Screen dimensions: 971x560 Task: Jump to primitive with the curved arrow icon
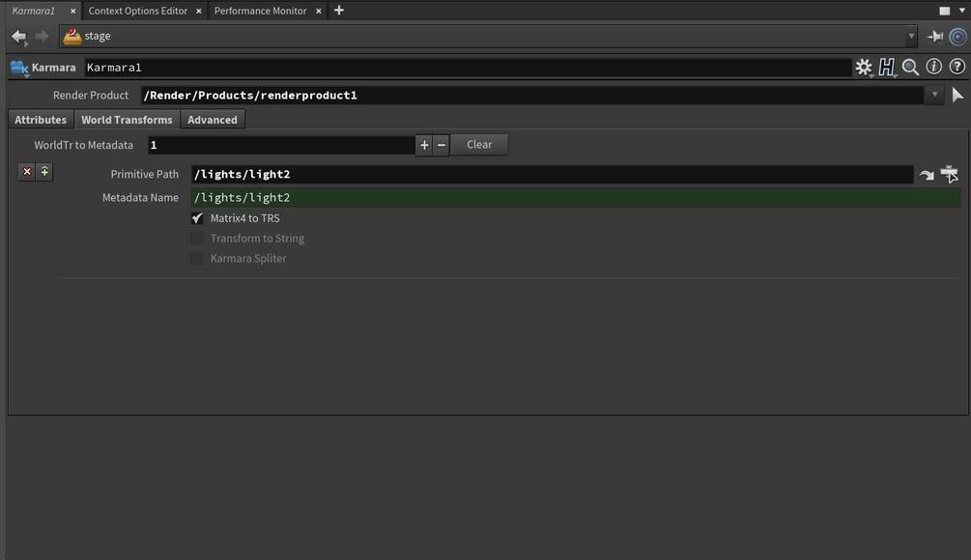[x=927, y=175]
